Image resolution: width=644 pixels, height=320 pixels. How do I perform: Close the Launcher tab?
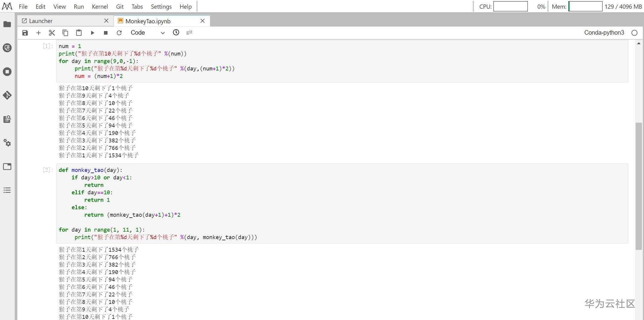106,21
